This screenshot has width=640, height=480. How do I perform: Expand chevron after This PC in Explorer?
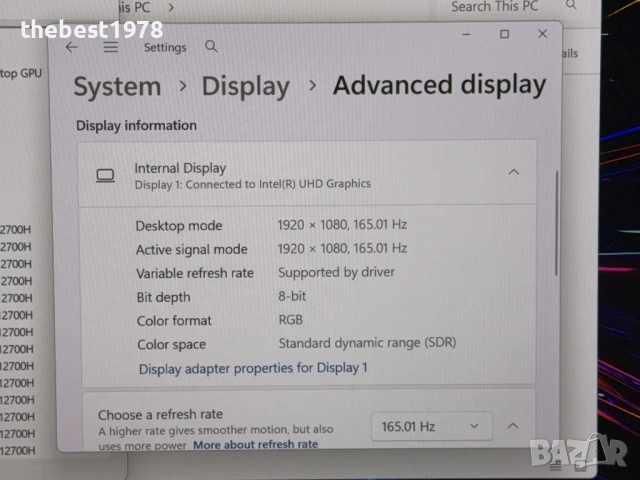(x=170, y=7)
